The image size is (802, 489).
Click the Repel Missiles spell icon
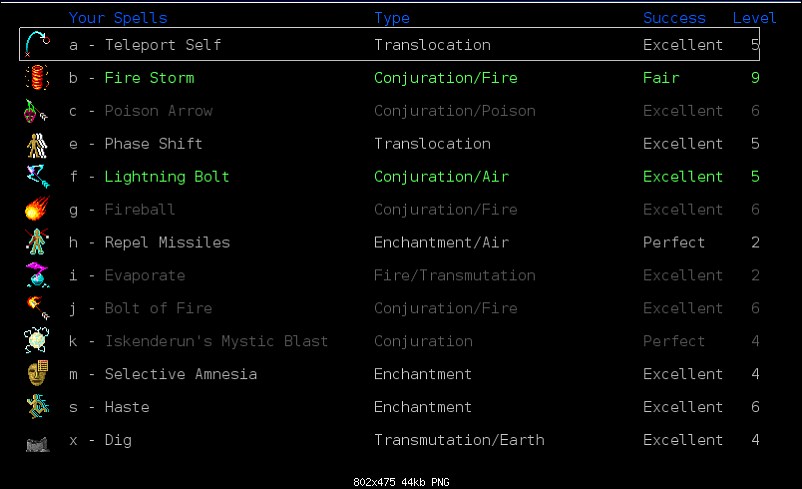[x=37, y=242]
